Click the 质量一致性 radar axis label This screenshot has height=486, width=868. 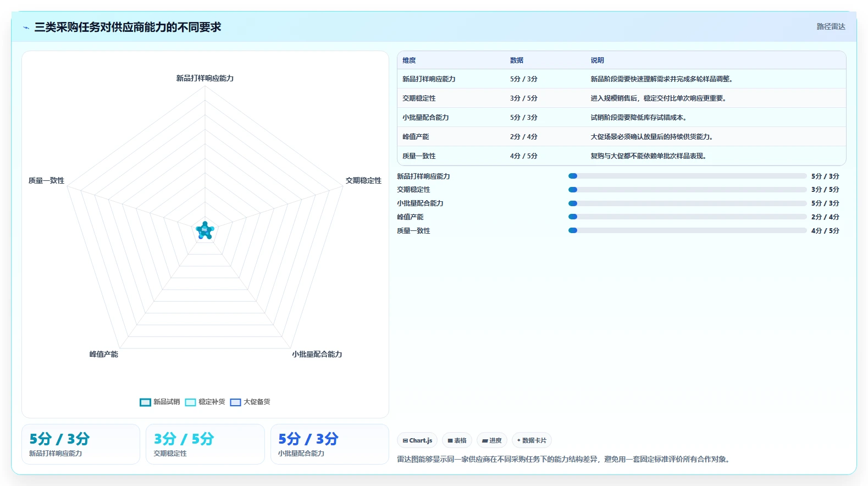point(47,180)
